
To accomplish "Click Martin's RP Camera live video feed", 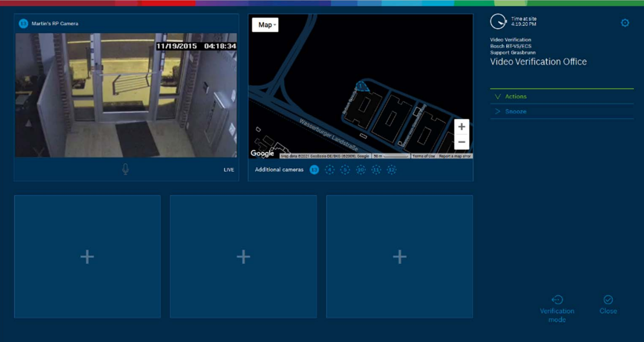I will click(x=126, y=95).
